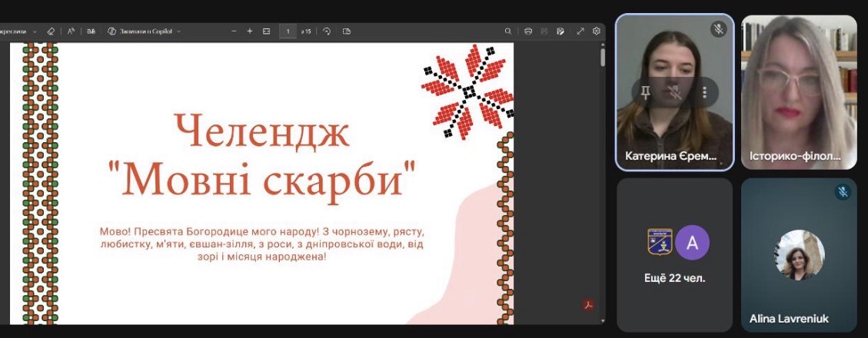Open PDF viewer settings gear
868x338 pixels.
coord(596,31)
